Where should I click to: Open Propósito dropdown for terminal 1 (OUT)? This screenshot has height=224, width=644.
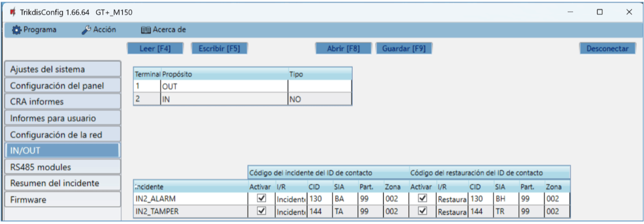[223, 86]
